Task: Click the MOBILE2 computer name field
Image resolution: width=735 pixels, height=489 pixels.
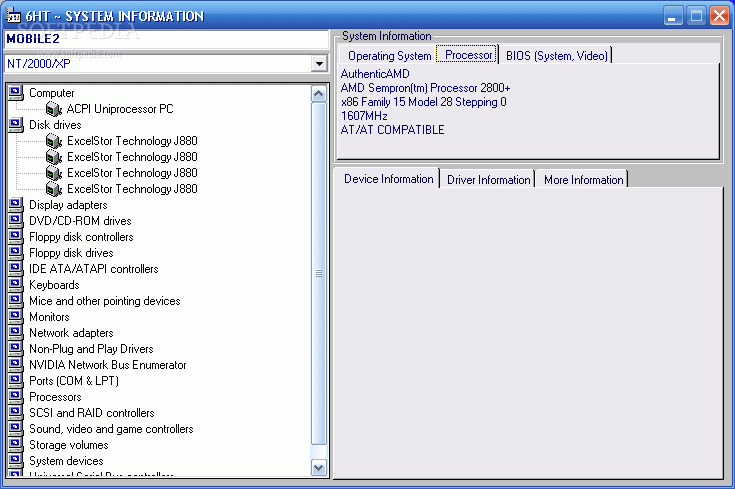Action: coord(166,39)
